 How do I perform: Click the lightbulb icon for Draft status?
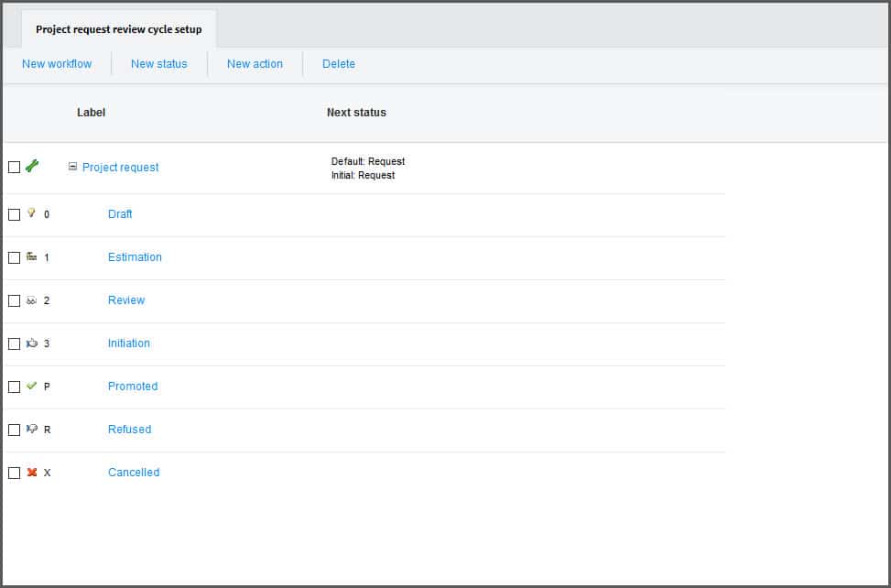pyautogui.click(x=31, y=213)
